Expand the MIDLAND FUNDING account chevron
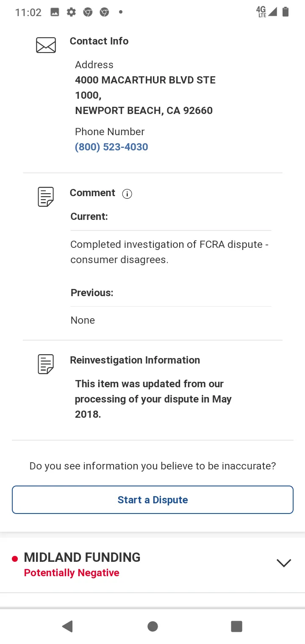The width and height of the screenshot is (305, 644). [283, 563]
